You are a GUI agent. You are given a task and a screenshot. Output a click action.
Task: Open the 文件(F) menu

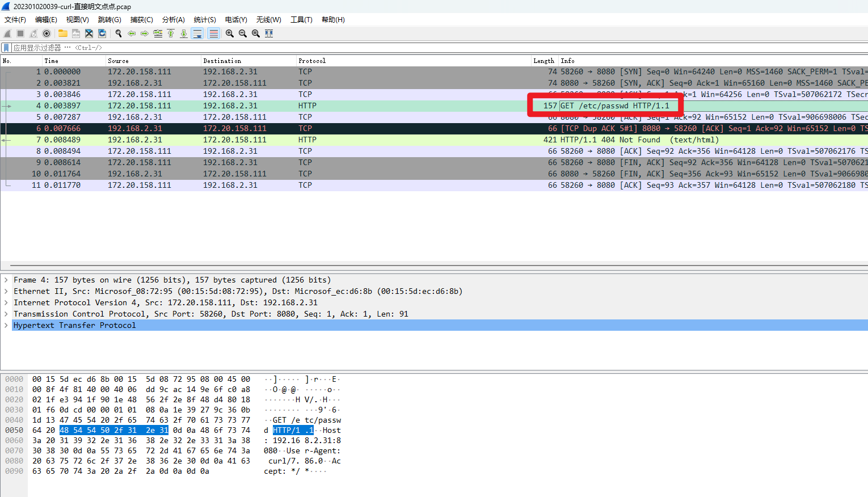click(15, 19)
